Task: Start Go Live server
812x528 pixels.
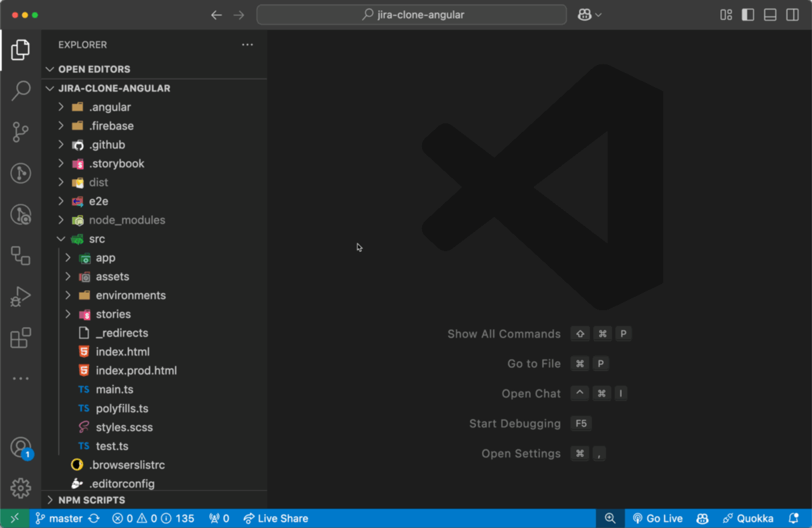Action: click(658, 519)
